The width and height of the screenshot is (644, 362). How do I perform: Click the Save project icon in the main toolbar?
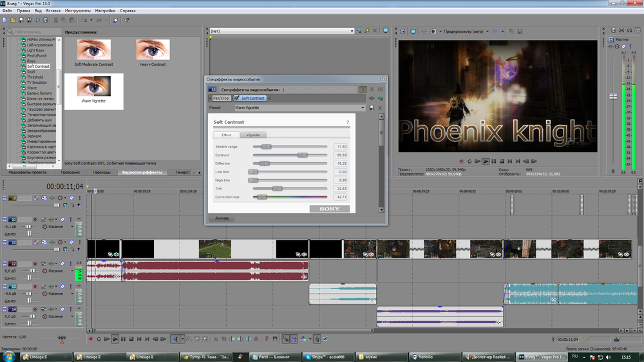point(20,21)
